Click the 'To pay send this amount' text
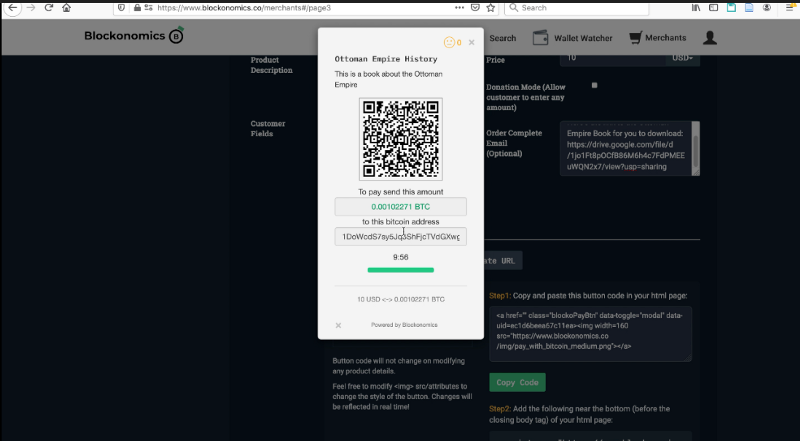Image resolution: width=800 pixels, height=441 pixels. [401, 192]
